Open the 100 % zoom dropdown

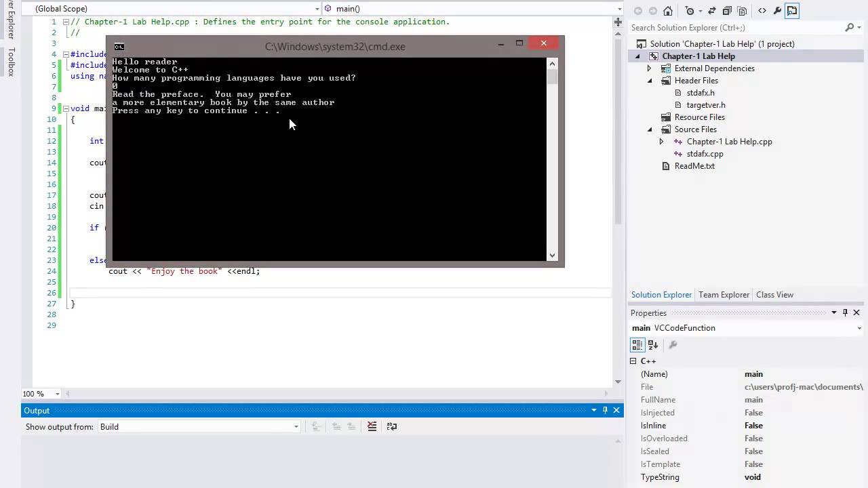(57, 394)
